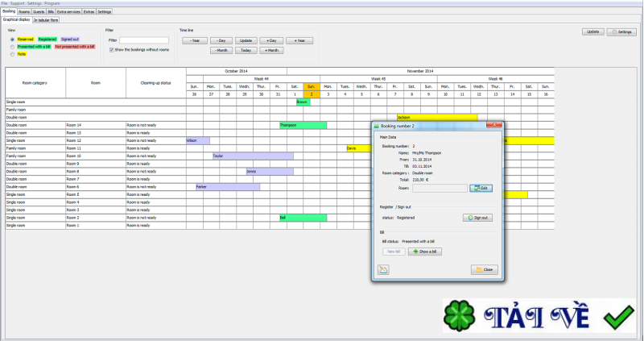This screenshot has width=644, height=341.
Task: Click the November 2014 month header
Action: [420, 71]
